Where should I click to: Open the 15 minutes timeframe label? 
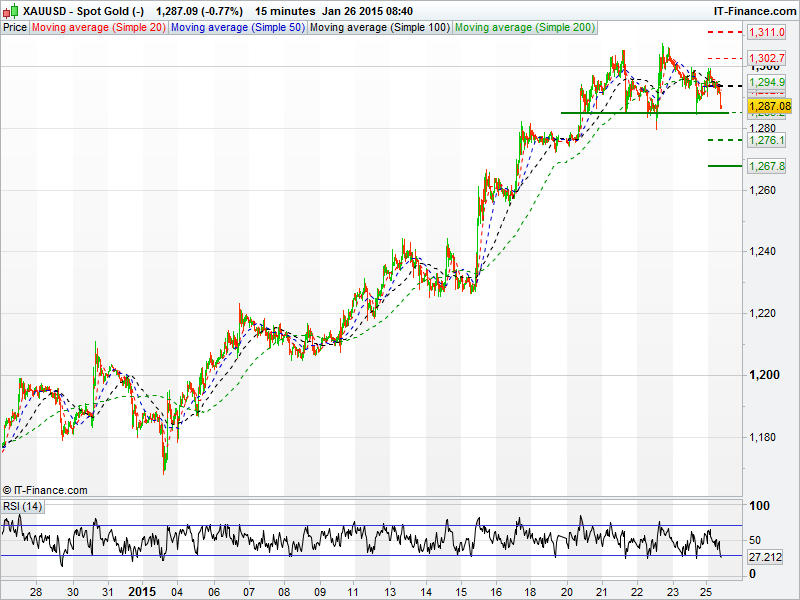point(283,11)
